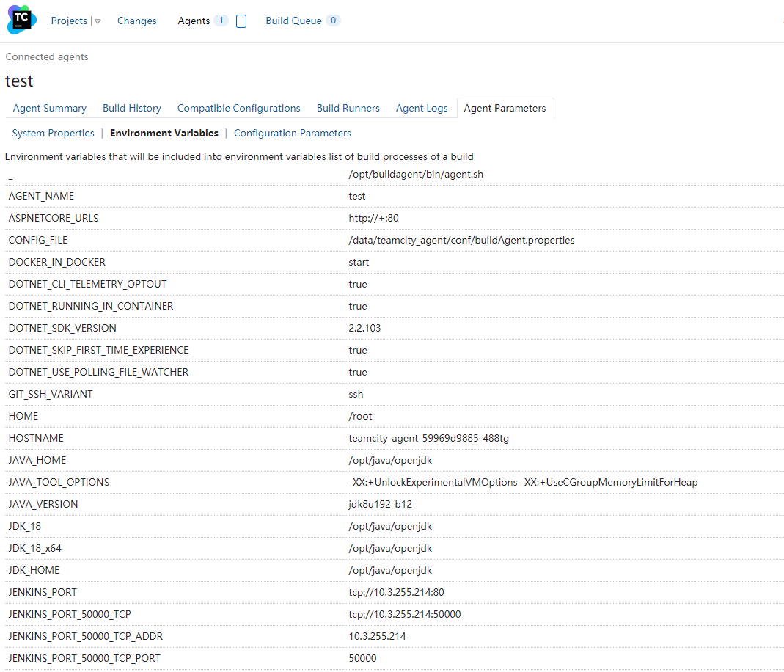Click the JDK_18 variable name
The height and width of the screenshot is (672, 784).
[x=24, y=526]
